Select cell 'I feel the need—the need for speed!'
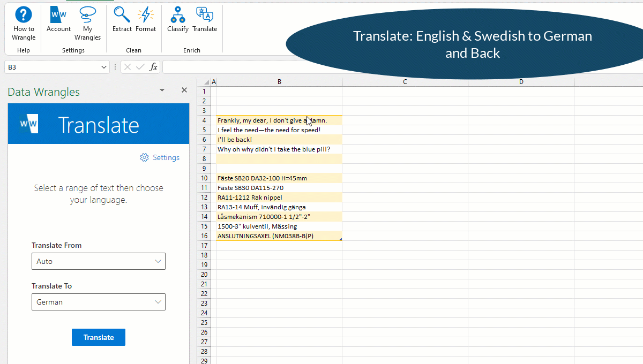This screenshot has width=643, height=364. 279,130
